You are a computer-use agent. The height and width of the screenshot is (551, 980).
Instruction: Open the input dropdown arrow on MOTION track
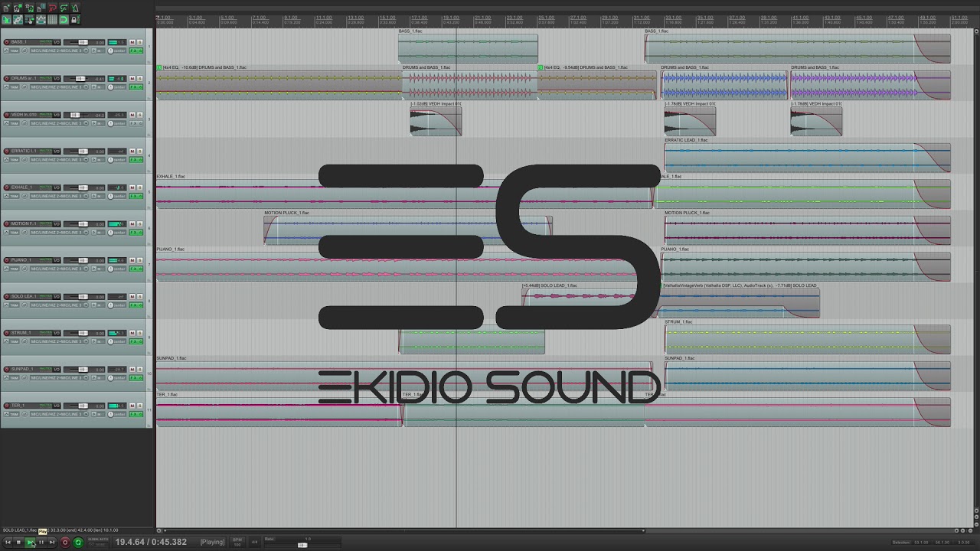(86, 233)
